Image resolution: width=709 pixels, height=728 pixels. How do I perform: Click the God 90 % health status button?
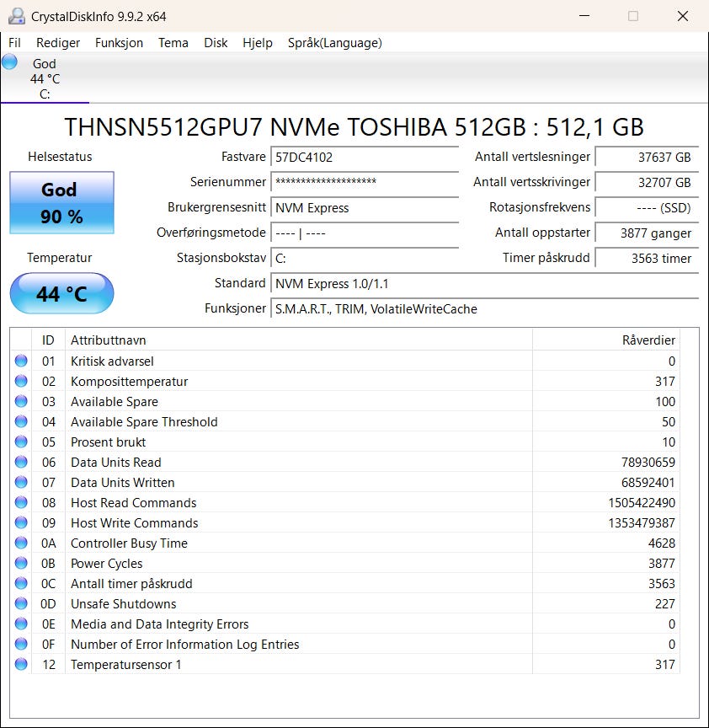tap(61, 202)
